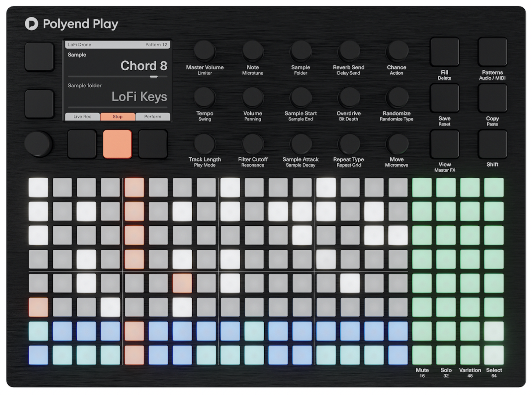
Task: Adjust the Tempo / Swing knob
Action: pyautogui.click(x=205, y=98)
